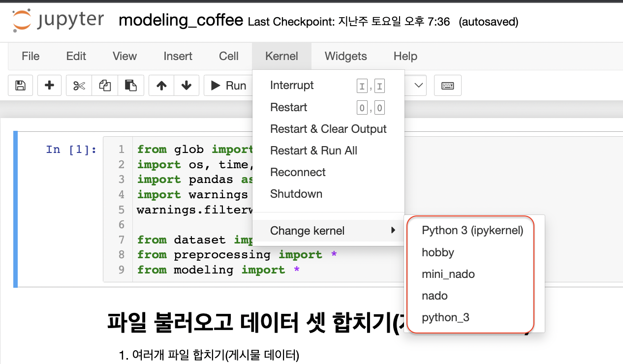Open the keyboard shortcuts command palette icon
Screen dimensions: 623x364
tap(447, 85)
